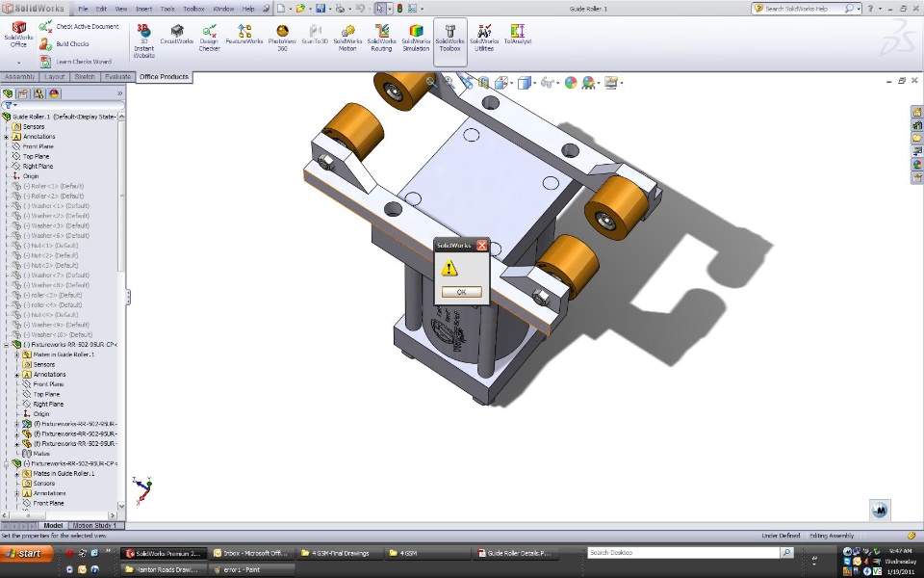Click the Rebuild traffic light icon
924x578 pixels.
[x=399, y=9]
